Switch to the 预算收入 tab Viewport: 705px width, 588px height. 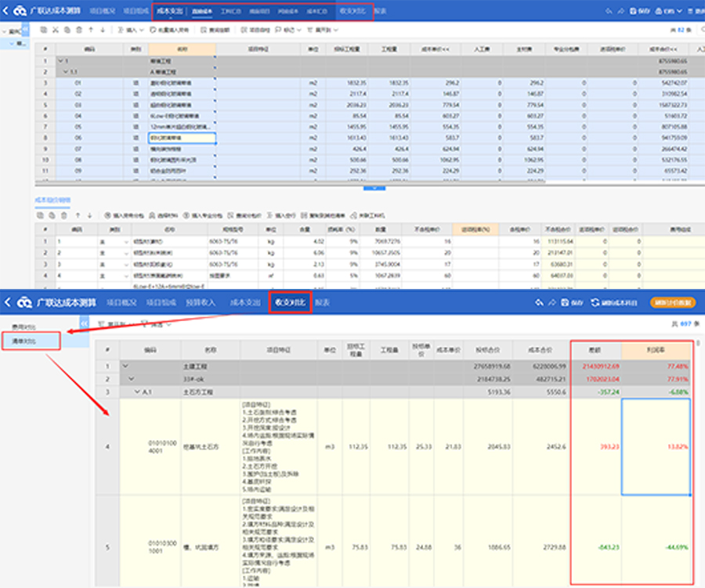point(201,302)
